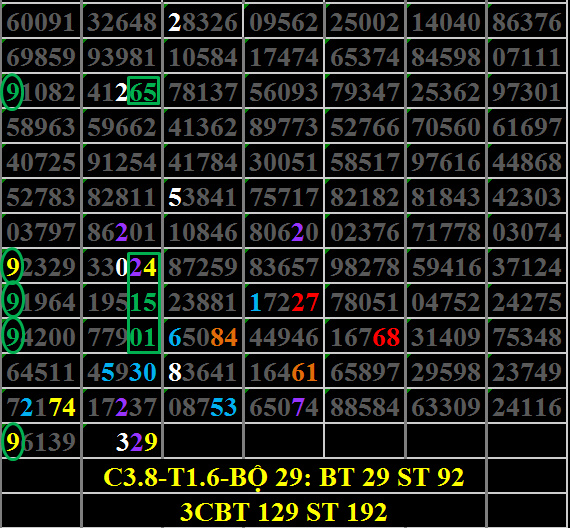Click the yellow text row starting C3.8-T1.6

[284, 476]
